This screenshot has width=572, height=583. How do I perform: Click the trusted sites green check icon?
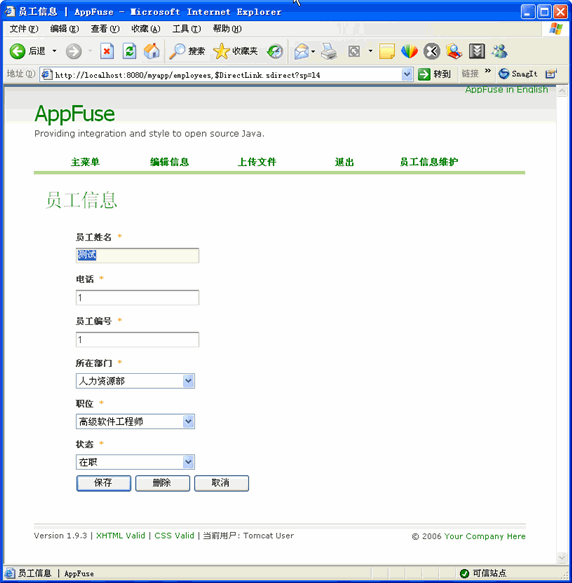pyautogui.click(x=464, y=573)
